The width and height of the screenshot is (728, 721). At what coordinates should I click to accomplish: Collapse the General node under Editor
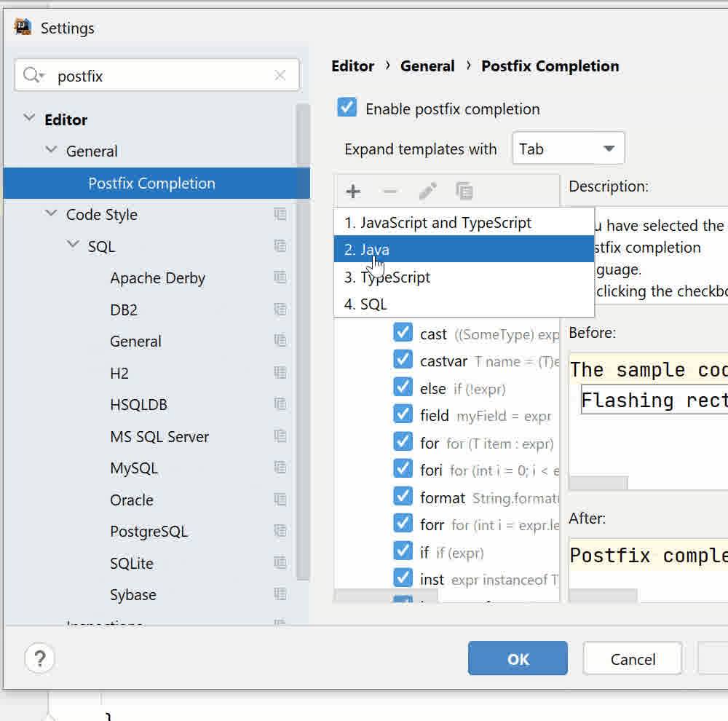(x=51, y=149)
